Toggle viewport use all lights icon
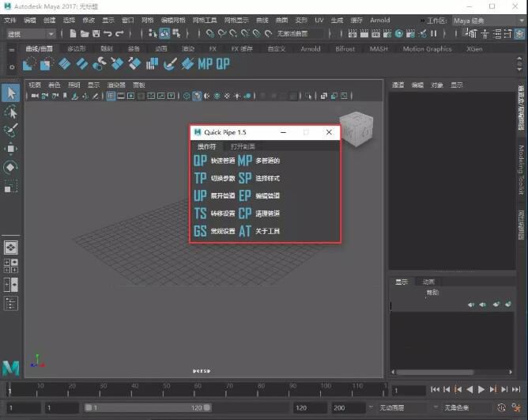 pyautogui.click(x=237, y=96)
